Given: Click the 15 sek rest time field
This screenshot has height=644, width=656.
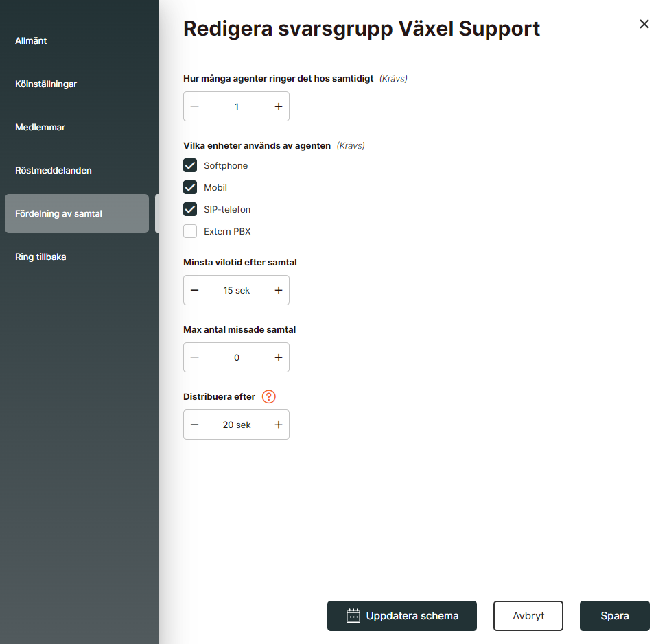Looking at the screenshot, I should (236, 290).
